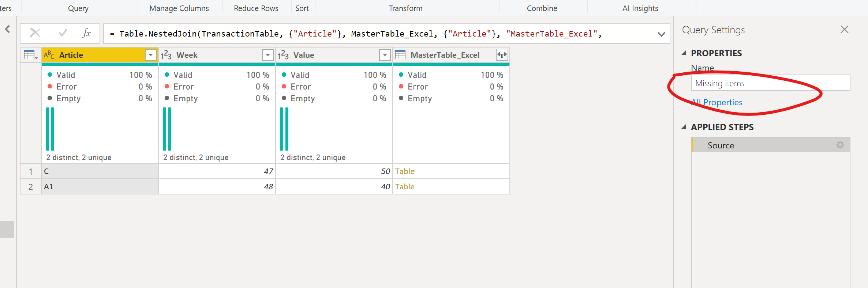The image size is (868, 288).
Task: Click Value cell with value 50
Action: 334,171
